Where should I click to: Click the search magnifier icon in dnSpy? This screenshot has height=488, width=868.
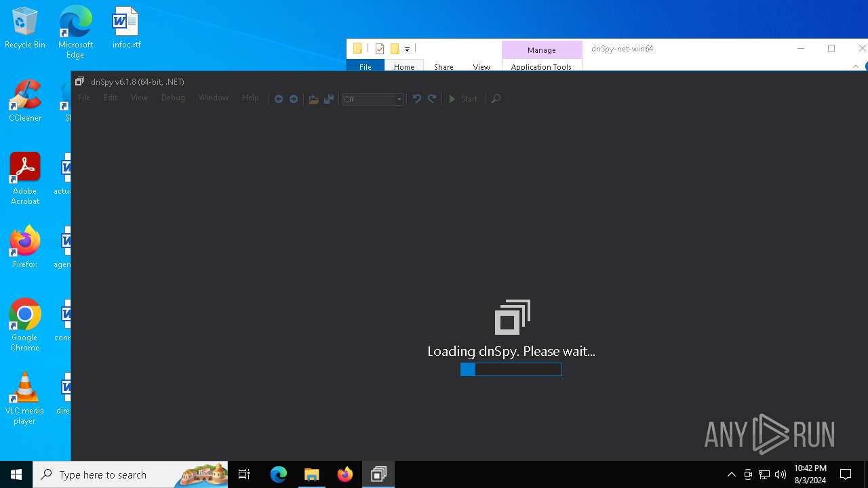coord(496,99)
